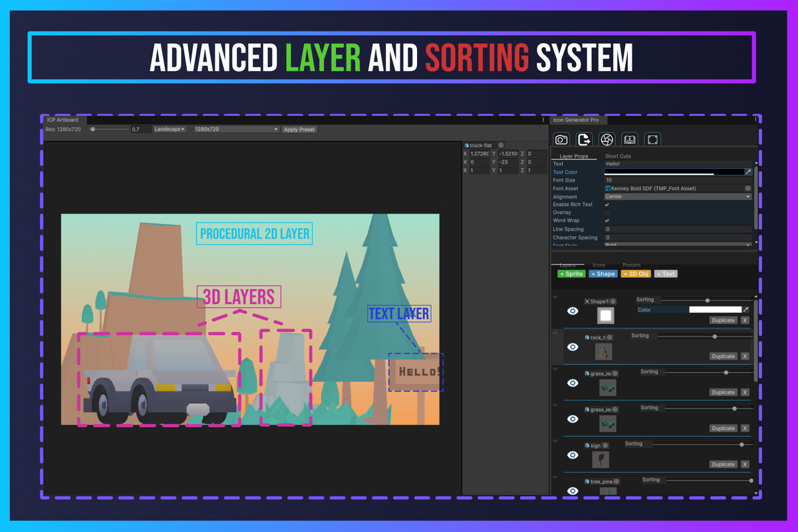Image resolution: width=798 pixels, height=532 pixels.
Task: Open object picker next to ShapeT layer
Action: [612, 301]
